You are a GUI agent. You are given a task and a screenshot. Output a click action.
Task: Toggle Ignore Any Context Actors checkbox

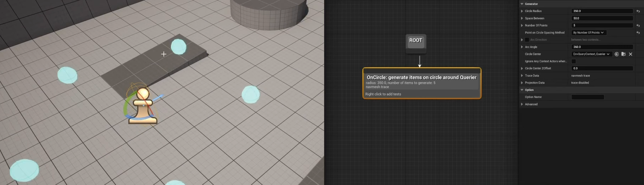[574, 61]
